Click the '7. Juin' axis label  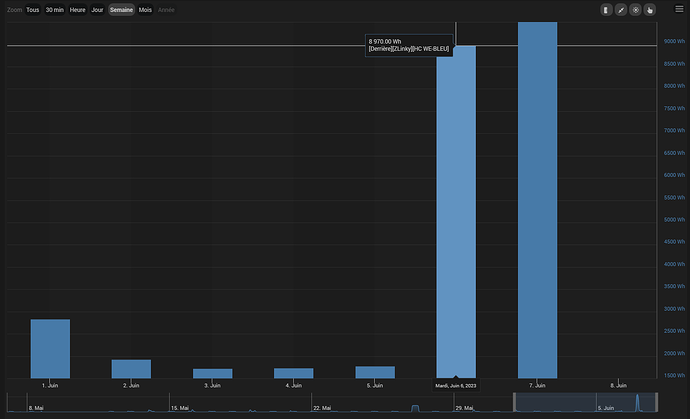click(537, 386)
